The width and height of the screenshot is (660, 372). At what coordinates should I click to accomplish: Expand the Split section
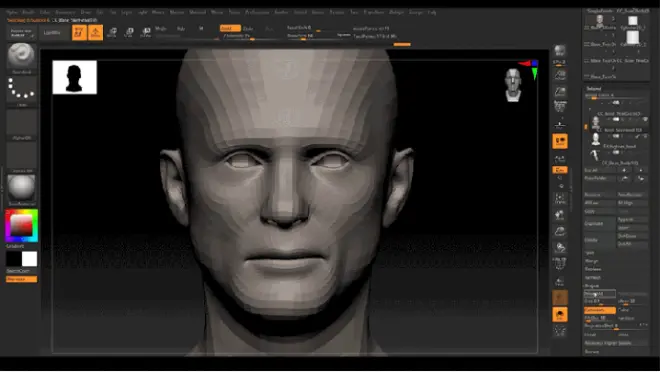click(x=590, y=253)
